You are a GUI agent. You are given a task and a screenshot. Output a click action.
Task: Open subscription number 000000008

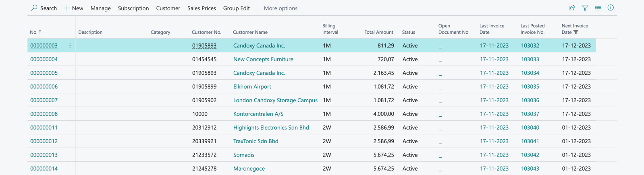pyautogui.click(x=44, y=114)
